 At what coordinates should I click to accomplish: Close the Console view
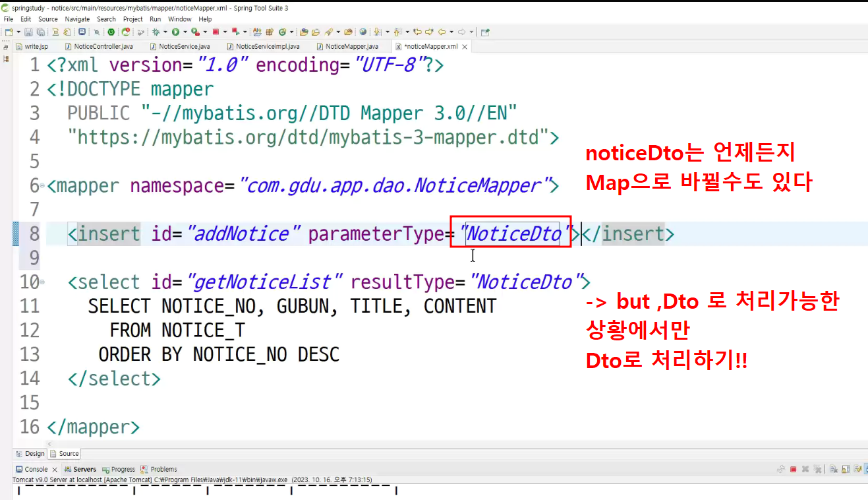tap(55, 470)
